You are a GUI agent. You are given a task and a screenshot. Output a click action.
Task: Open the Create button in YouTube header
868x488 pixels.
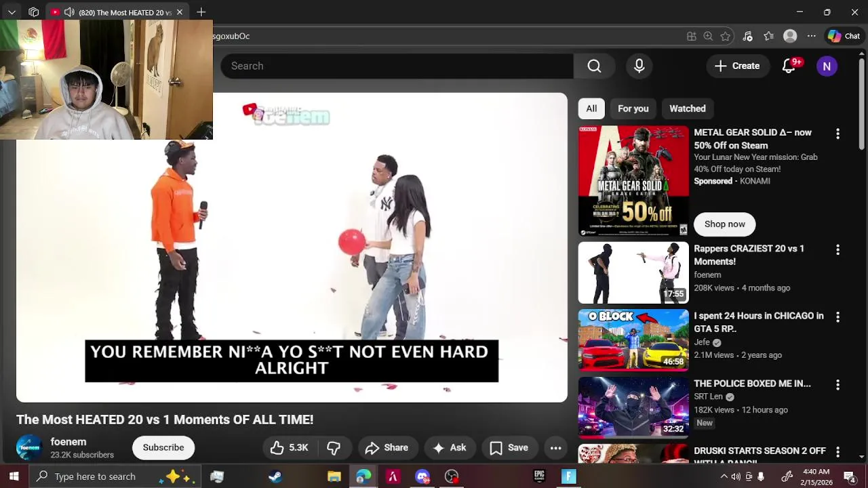[737, 66]
